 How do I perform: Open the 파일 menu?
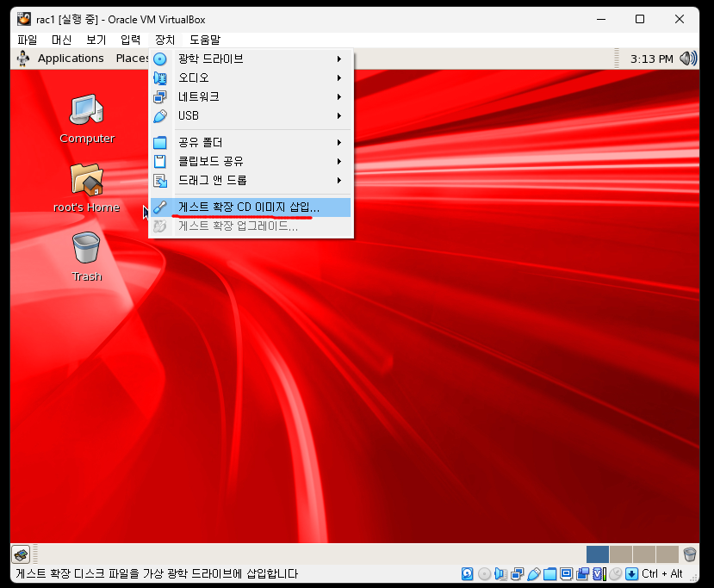point(28,40)
